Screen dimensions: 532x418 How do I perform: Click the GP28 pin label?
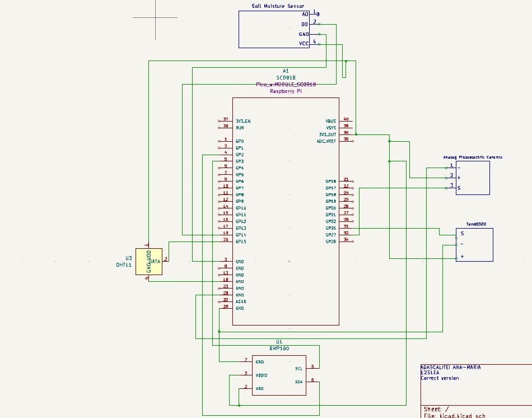331,241
